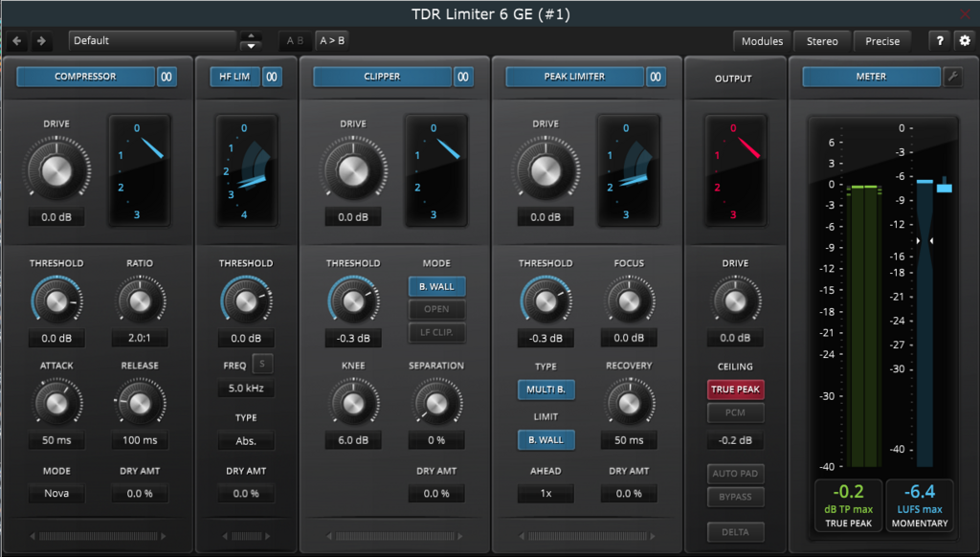Click the output BYPASS button

(x=735, y=497)
